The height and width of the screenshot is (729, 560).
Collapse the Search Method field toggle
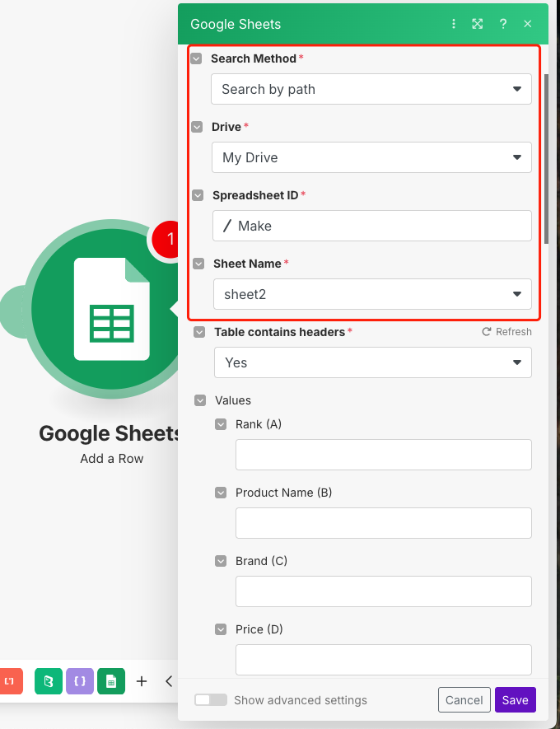196,58
